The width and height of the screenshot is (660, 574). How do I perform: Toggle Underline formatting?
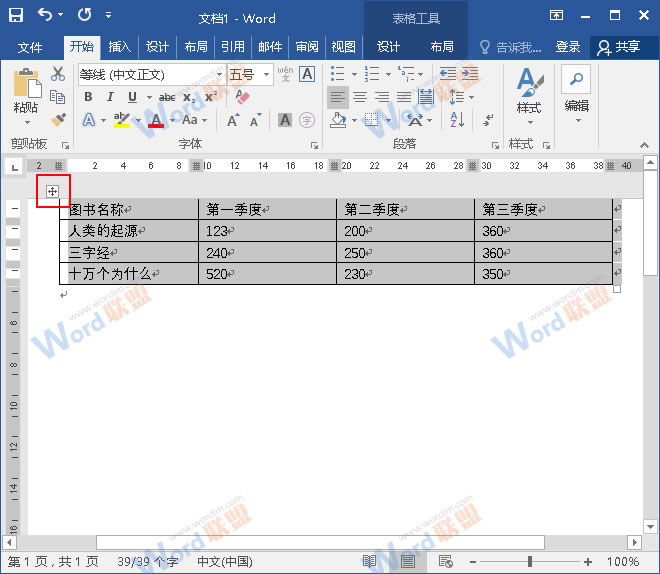(x=132, y=97)
